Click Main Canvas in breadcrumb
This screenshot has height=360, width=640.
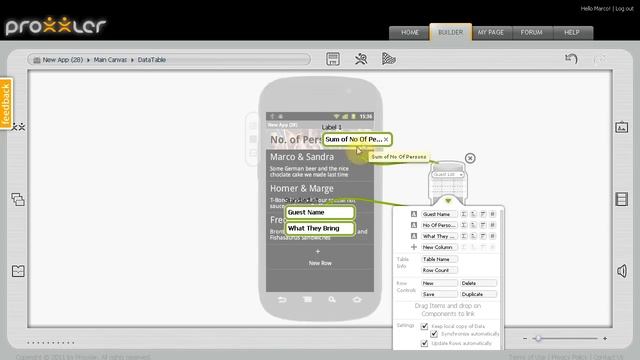(x=110, y=60)
